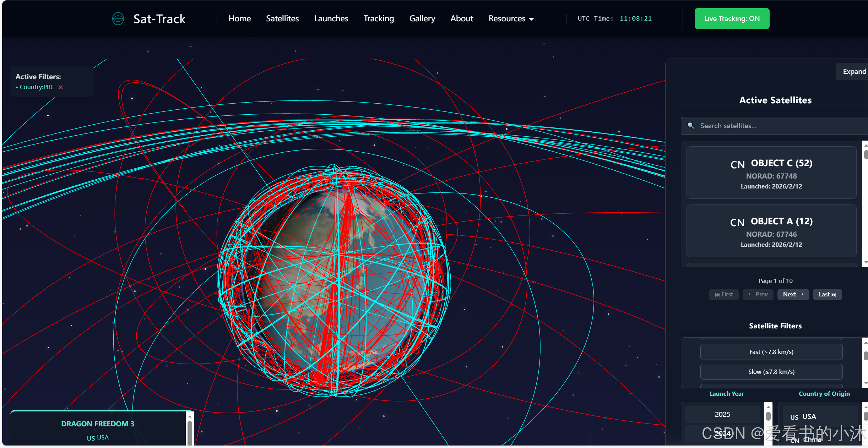This screenshot has width=868, height=448.
Task: Click the Launch Year list scrollbar thumb
Action: click(x=768, y=416)
